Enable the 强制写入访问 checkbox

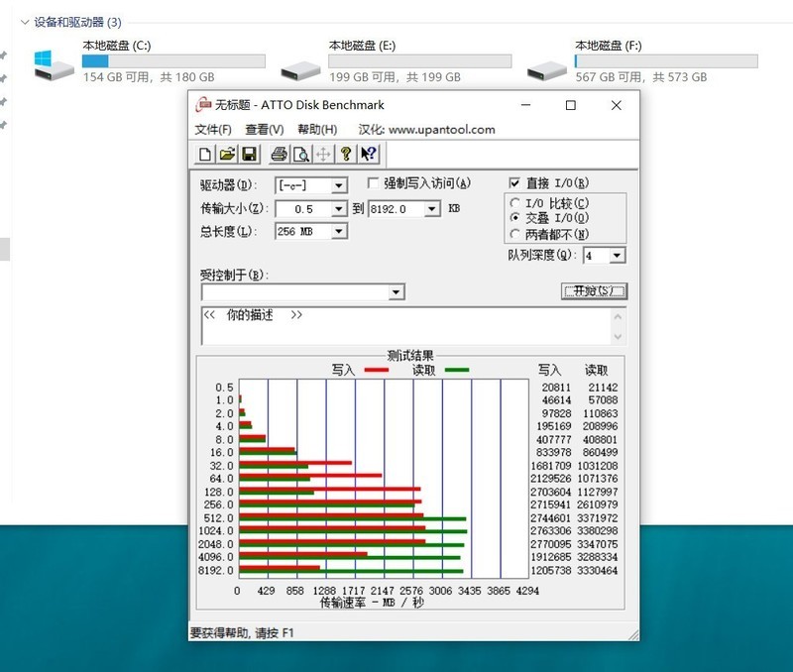pos(374,183)
